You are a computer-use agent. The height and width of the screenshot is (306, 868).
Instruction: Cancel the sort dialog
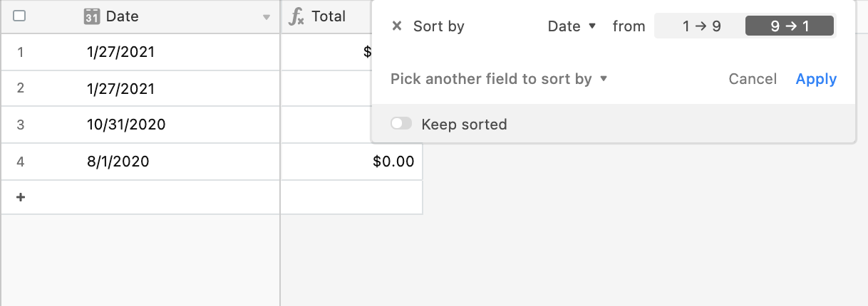(753, 79)
